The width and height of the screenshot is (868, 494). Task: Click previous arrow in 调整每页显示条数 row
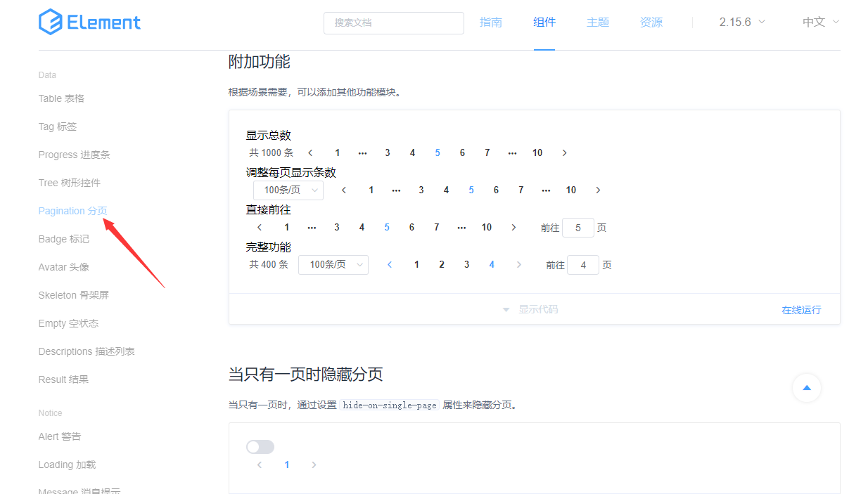tap(344, 190)
